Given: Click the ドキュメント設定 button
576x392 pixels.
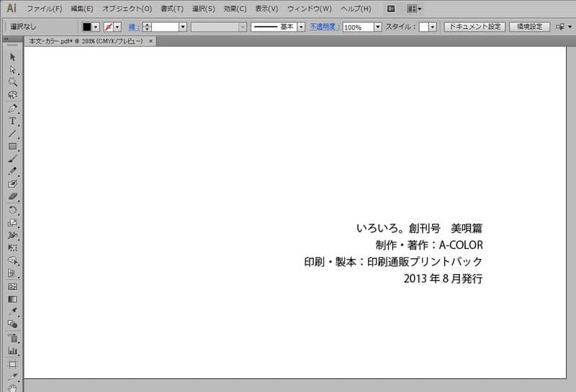Looking at the screenshot, I should click(473, 27).
